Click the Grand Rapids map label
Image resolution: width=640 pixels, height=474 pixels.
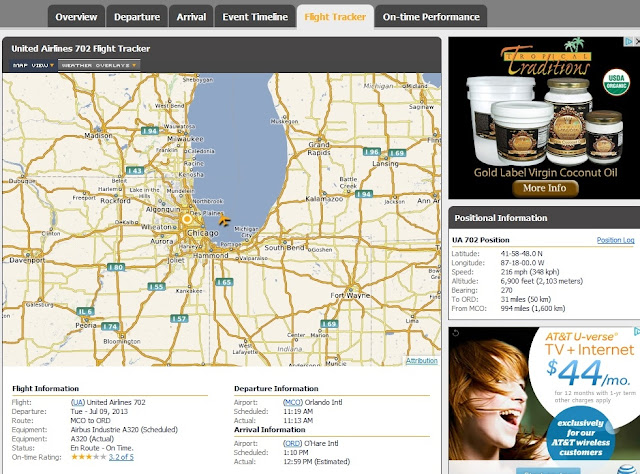[x=319, y=148]
